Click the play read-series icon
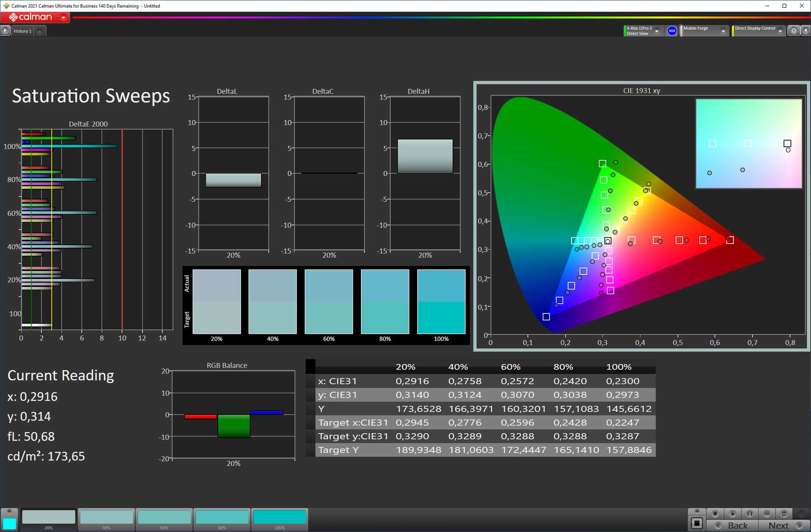 (x=732, y=513)
